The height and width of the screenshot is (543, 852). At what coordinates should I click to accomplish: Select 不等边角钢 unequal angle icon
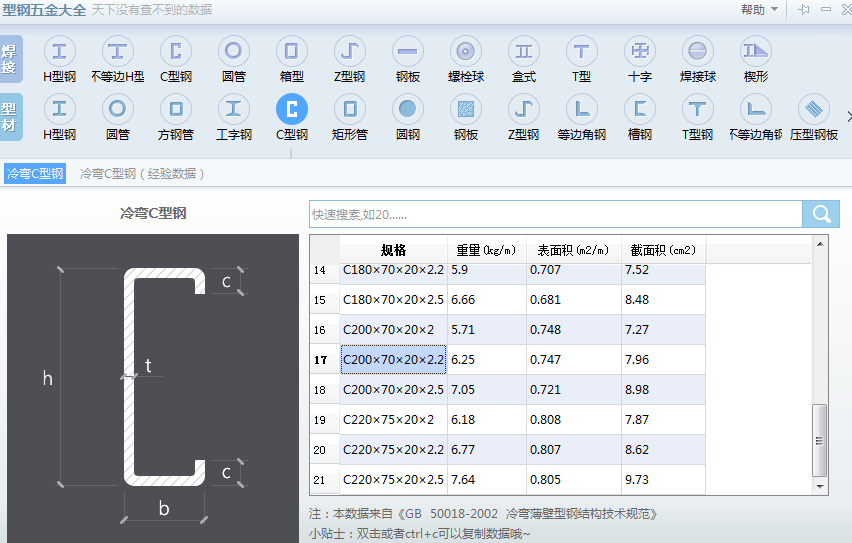click(x=756, y=109)
